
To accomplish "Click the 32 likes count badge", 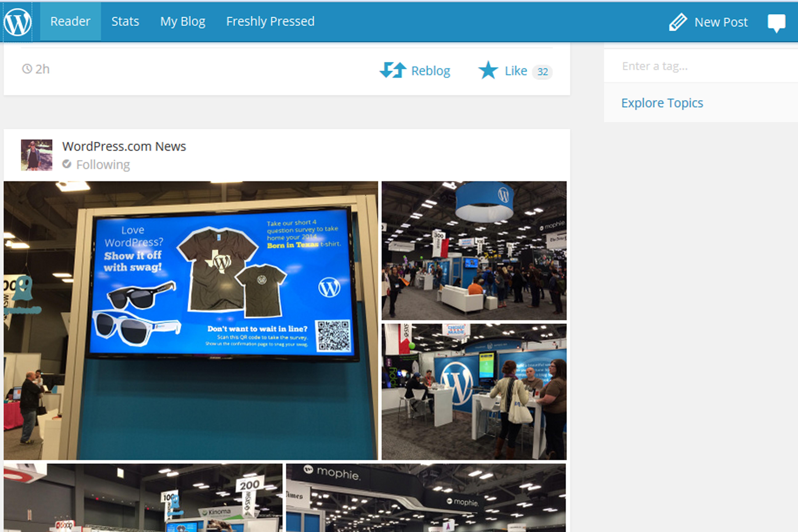I will tap(542, 72).
